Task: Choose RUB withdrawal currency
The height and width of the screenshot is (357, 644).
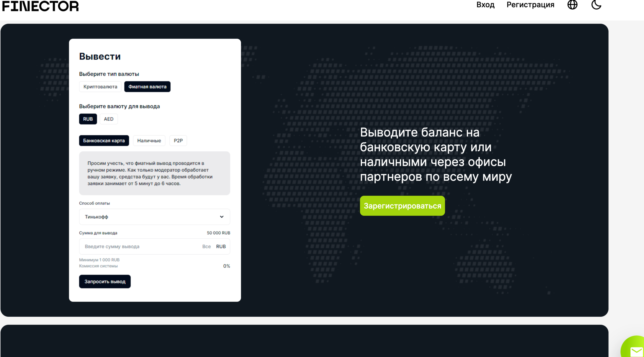Action: tap(88, 119)
